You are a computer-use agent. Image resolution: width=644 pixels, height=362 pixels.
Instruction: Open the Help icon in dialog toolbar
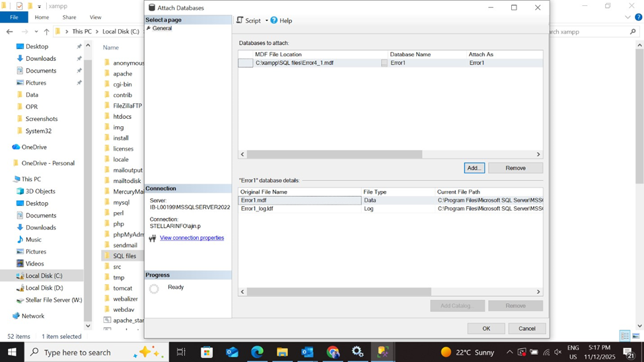(x=274, y=20)
